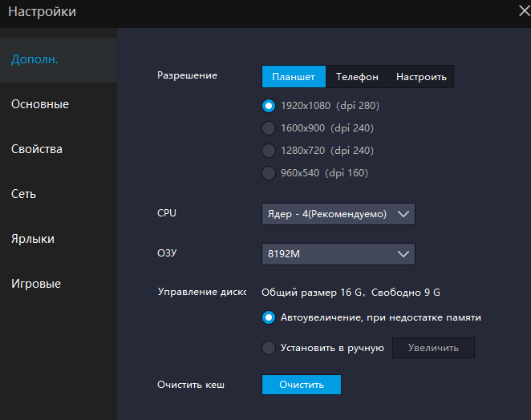Pick the 1600x900 (dpi 240) resolution
This screenshot has width=531, height=420.
pos(269,128)
